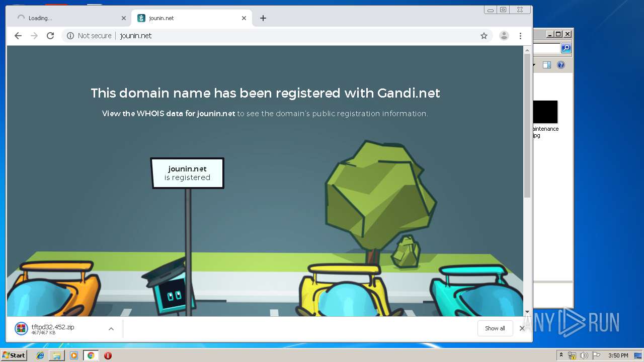This screenshot has height=362, width=644.
Task: Go back using Chrome's back arrow
Action: pyautogui.click(x=18, y=36)
